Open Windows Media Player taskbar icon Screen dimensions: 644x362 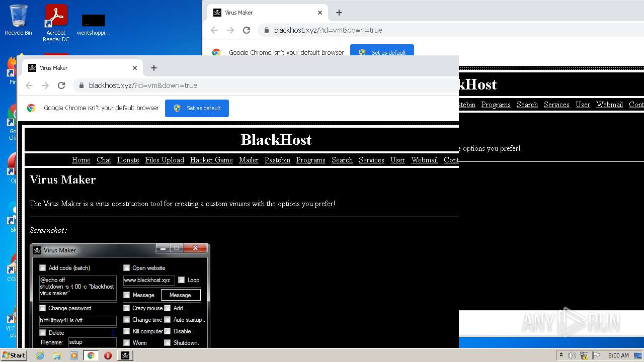coord(74,355)
